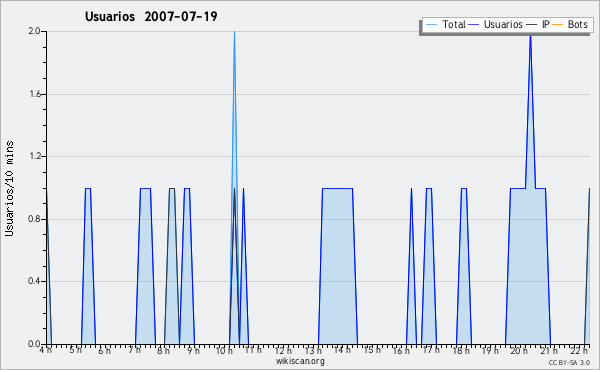Click the y-axis value 0.0
Viewport: 600px width, 370px height.
[34, 344]
